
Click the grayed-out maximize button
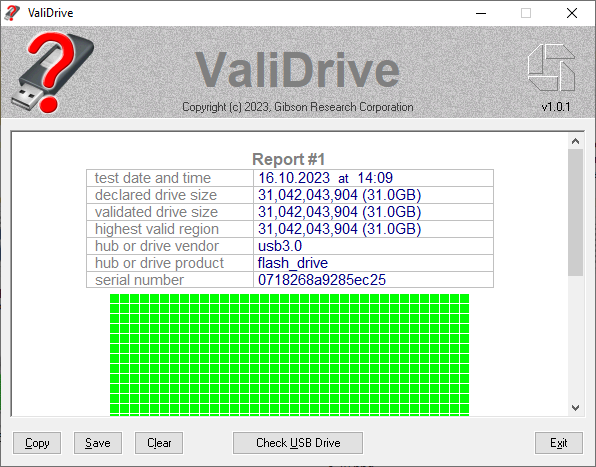point(526,13)
